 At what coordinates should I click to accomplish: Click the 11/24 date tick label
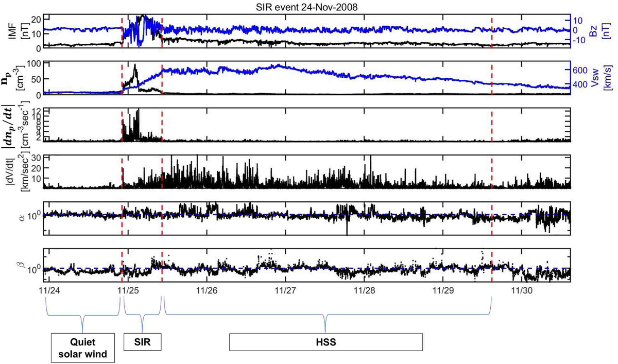point(49,290)
